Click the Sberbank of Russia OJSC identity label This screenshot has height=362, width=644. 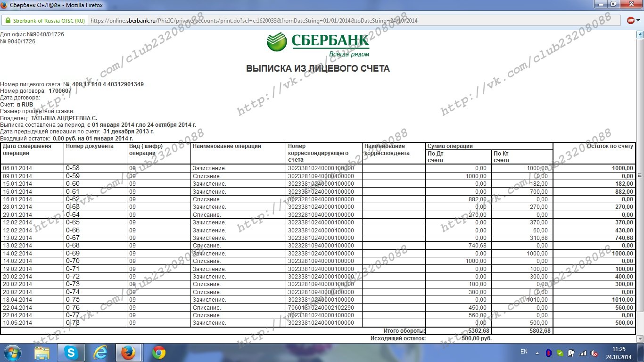[49, 21]
